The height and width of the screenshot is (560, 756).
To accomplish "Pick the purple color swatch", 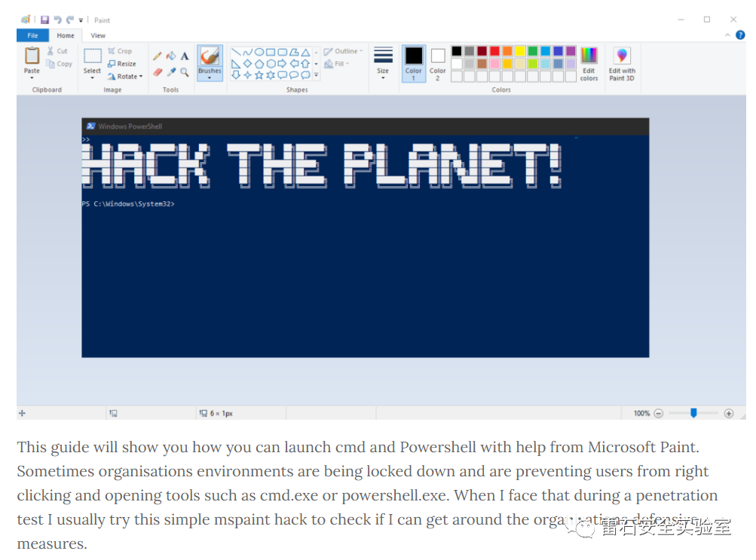I will (571, 51).
